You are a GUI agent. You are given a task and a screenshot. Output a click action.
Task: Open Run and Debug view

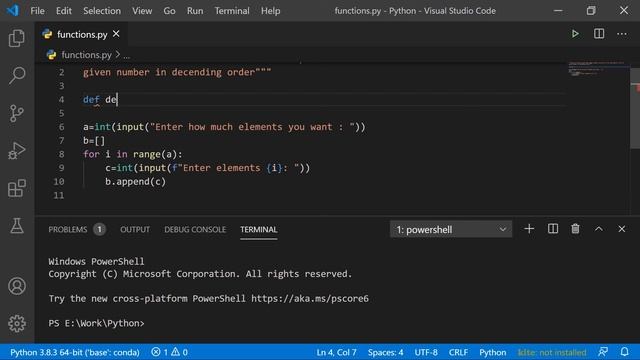[17, 151]
